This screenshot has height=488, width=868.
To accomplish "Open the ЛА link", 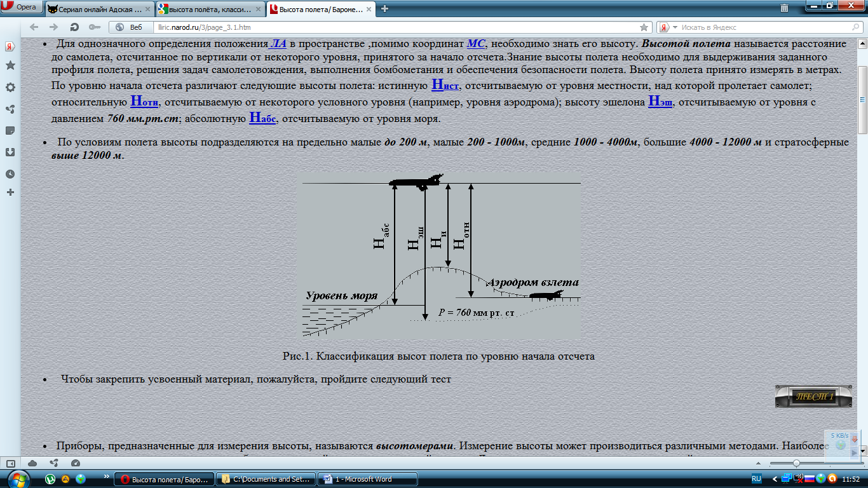I will 278,43.
